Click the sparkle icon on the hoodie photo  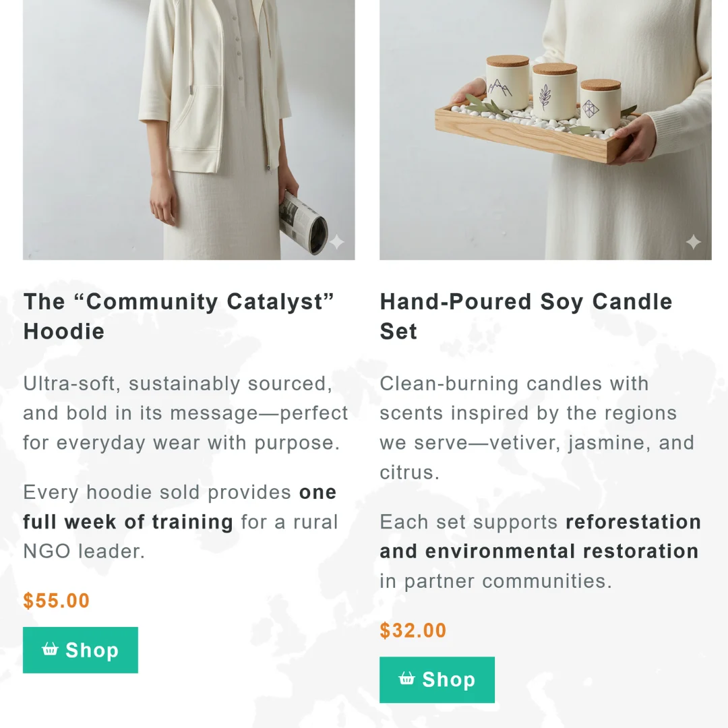click(x=336, y=242)
